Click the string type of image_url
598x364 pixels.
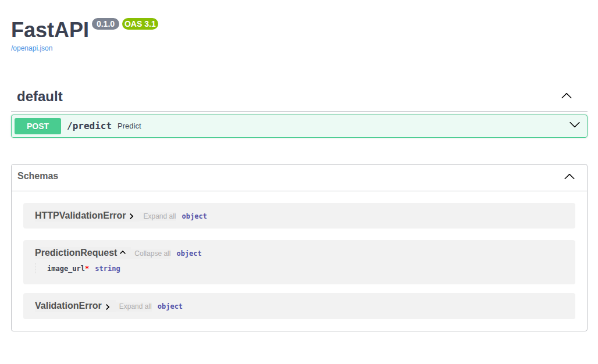pos(108,268)
